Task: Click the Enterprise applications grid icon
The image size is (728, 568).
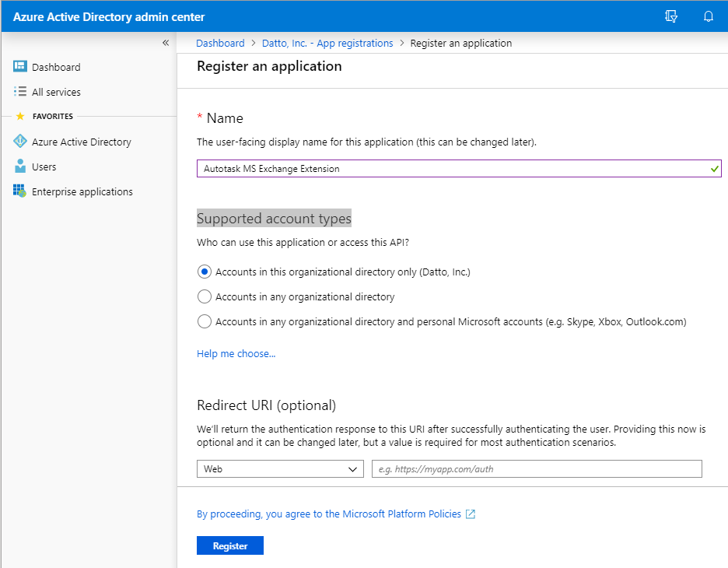Action: [x=19, y=191]
